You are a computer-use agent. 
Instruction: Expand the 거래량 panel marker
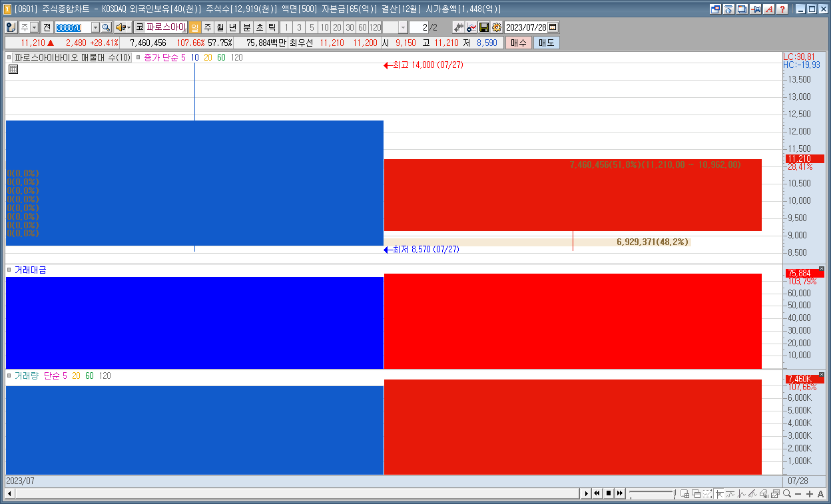click(9, 376)
